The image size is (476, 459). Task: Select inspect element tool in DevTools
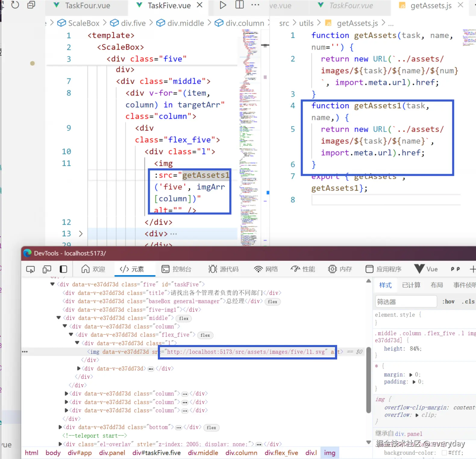[x=30, y=269]
